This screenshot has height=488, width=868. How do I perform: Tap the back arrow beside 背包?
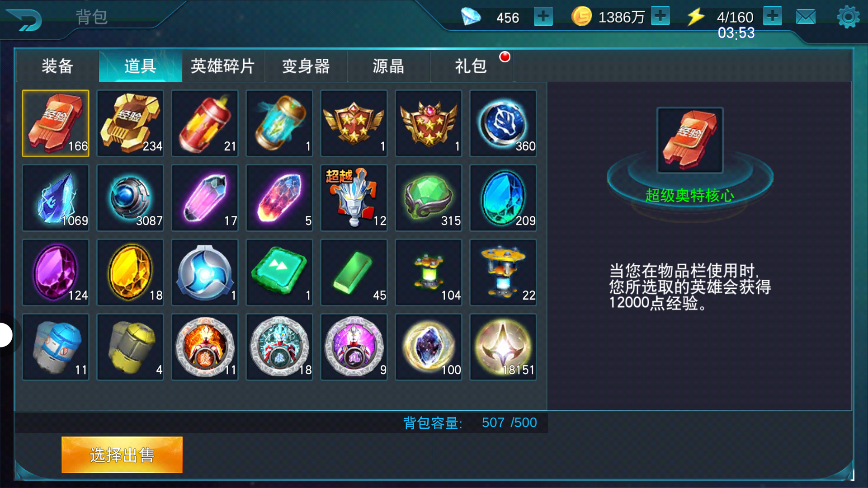coord(25,20)
